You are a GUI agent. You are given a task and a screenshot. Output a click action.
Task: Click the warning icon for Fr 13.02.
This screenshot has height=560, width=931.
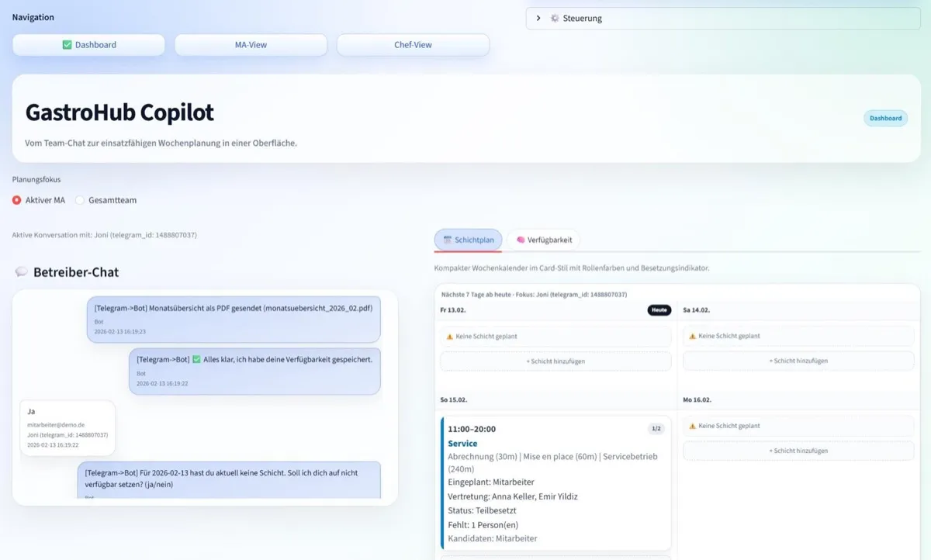450,337
